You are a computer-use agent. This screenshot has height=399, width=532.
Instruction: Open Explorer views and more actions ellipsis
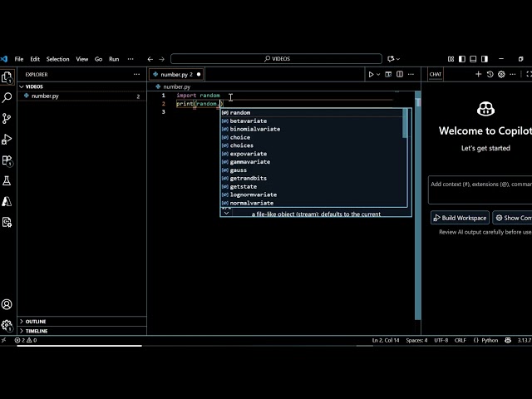(136, 74)
